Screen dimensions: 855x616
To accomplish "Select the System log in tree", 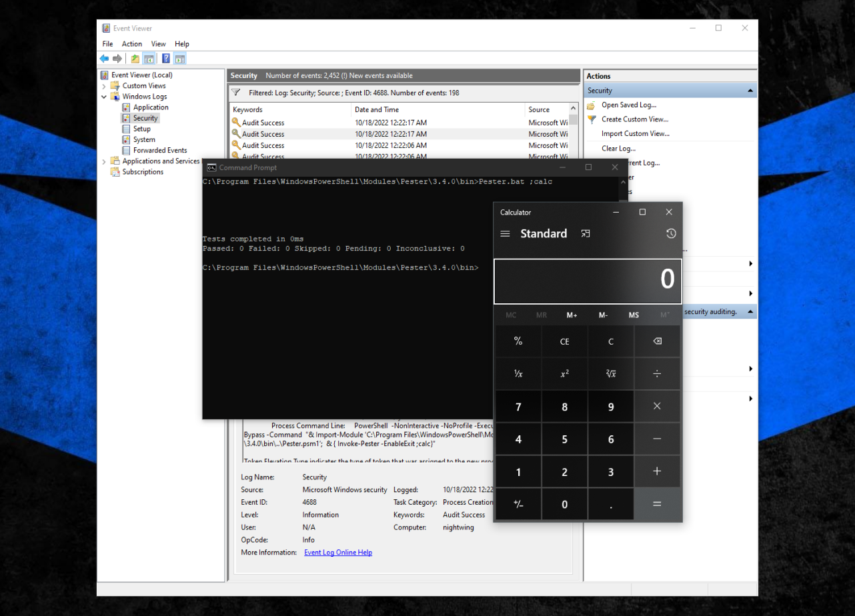I will tap(144, 139).
